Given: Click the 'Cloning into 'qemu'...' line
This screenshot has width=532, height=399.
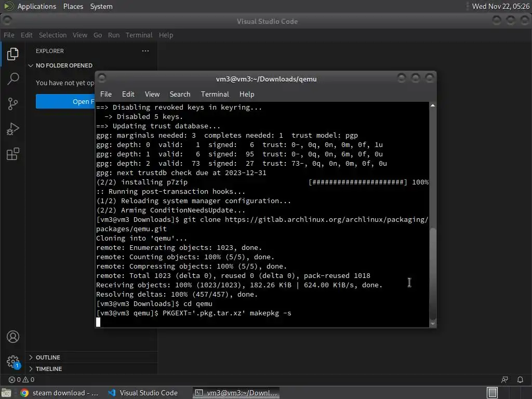Looking at the screenshot, I should click(141, 238).
